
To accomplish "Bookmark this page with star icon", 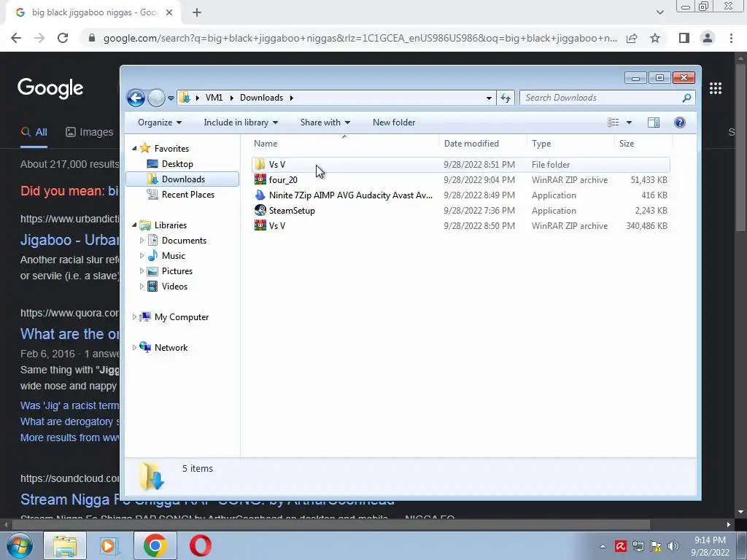I will coord(655,38).
